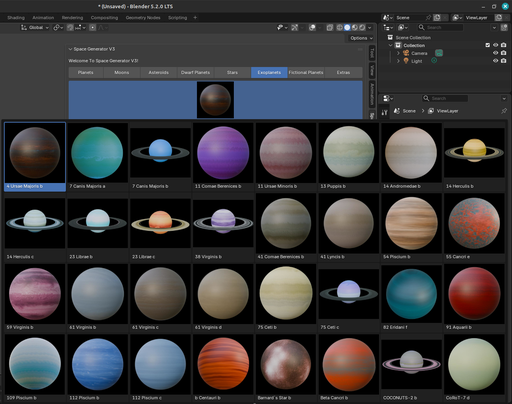Toggle X-ray display in viewport header
Image resolution: width=512 pixels, height=404 pixels.
tap(330, 28)
